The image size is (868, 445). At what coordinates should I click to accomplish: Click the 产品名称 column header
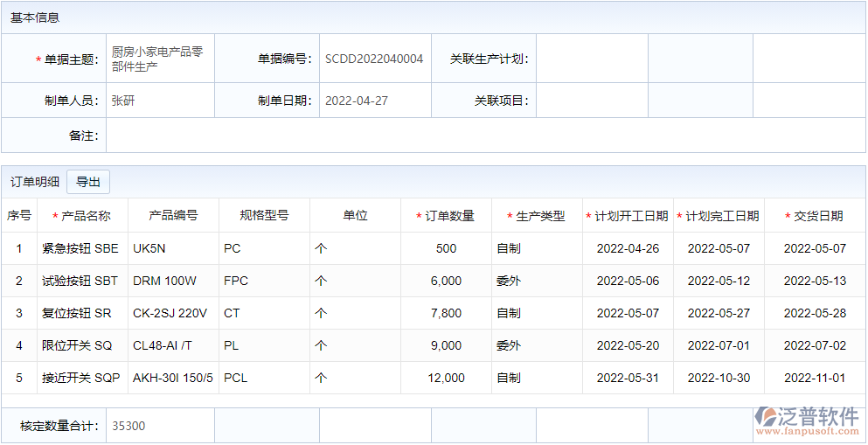click(x=82, y=216)
